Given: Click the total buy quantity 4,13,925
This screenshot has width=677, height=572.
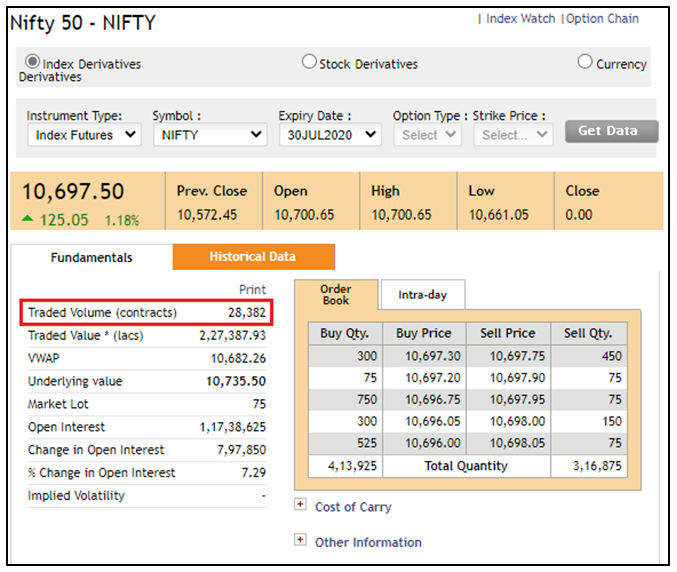Looking at the screenshot, I should point(352,466).
